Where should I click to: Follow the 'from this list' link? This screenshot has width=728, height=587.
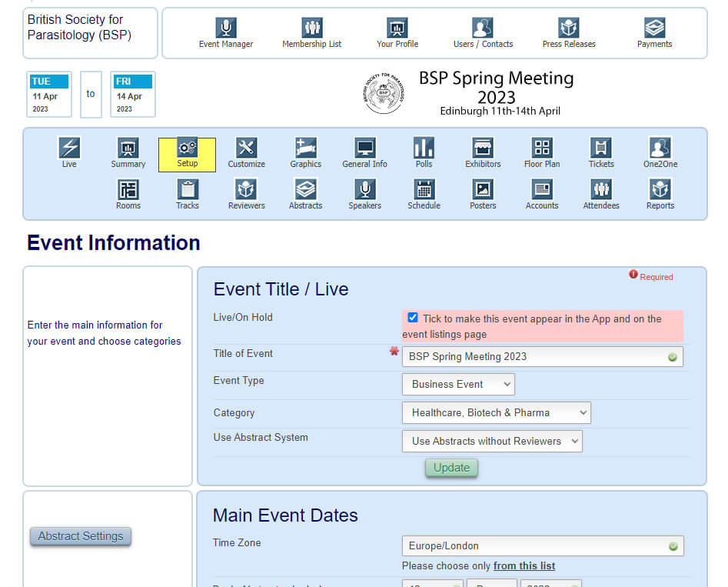tap(524, 565)
